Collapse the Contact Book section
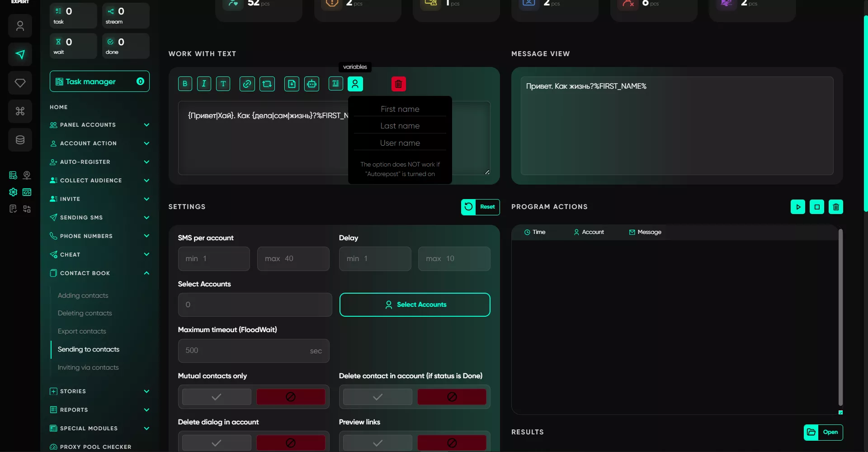 [99, 273]
